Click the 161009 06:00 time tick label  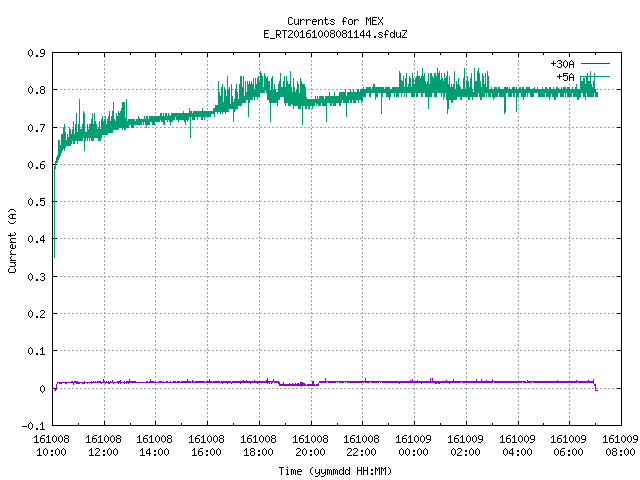coord(568,445)
